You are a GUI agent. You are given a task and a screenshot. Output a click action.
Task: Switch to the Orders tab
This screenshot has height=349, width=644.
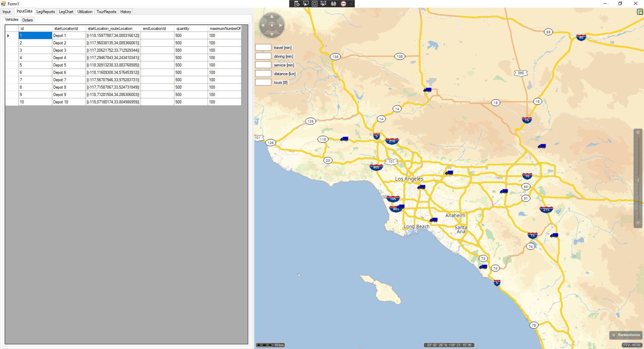pyautogui.click(x=28, y=20)
